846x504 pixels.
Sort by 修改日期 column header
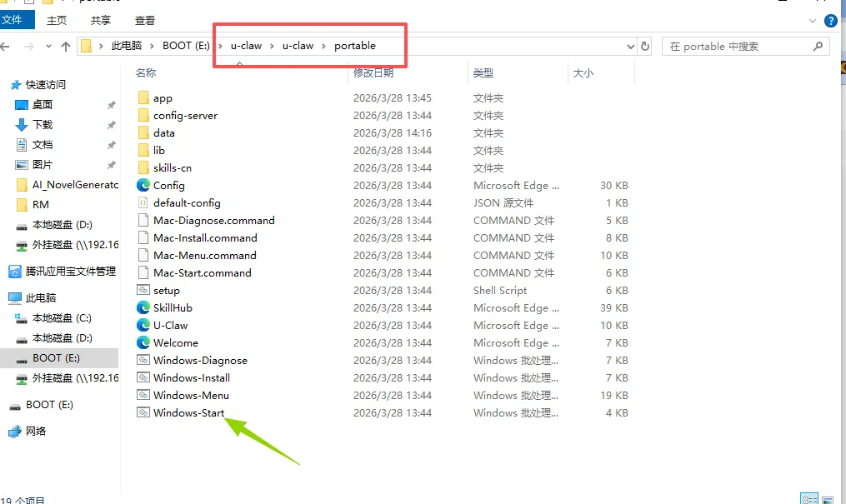pyautogui.click(x=373, y=72)
